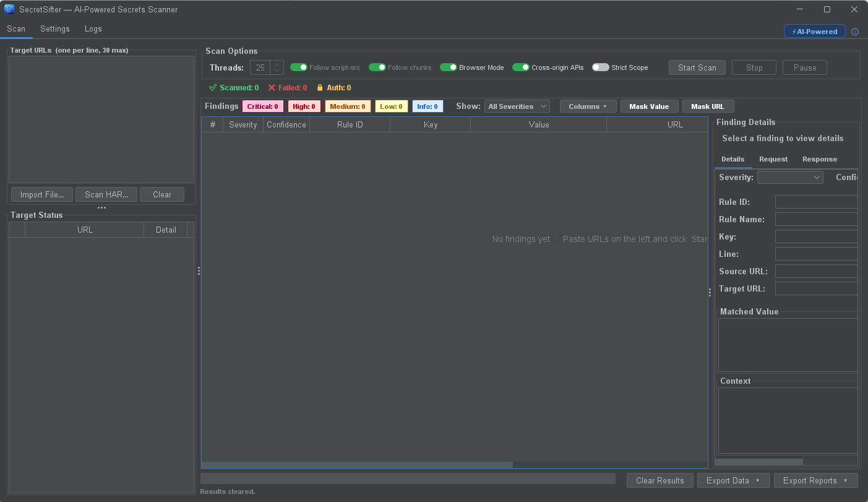Click the Key column header in findings table

[431, 124]
